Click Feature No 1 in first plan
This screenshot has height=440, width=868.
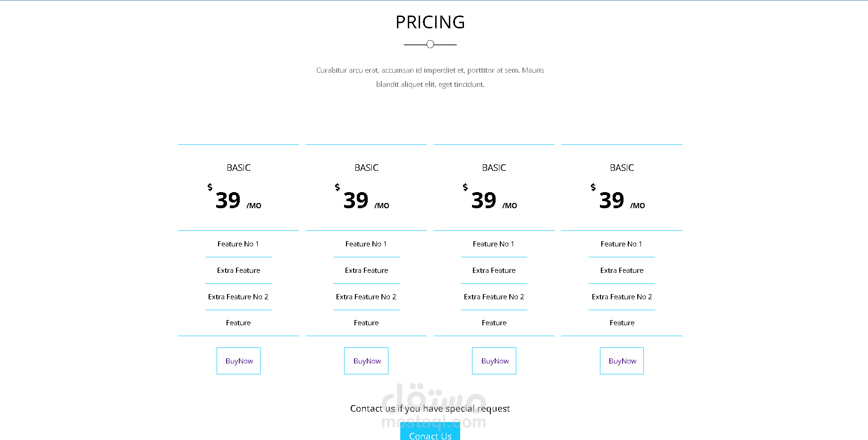coord(238,244)
